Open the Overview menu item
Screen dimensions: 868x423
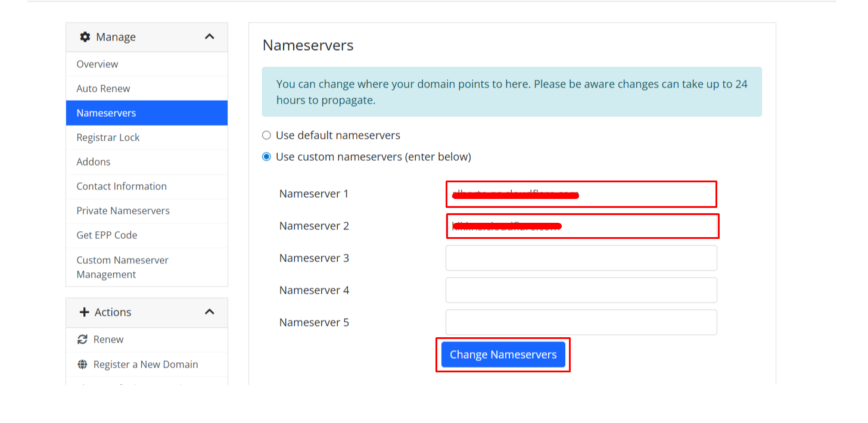97,64
